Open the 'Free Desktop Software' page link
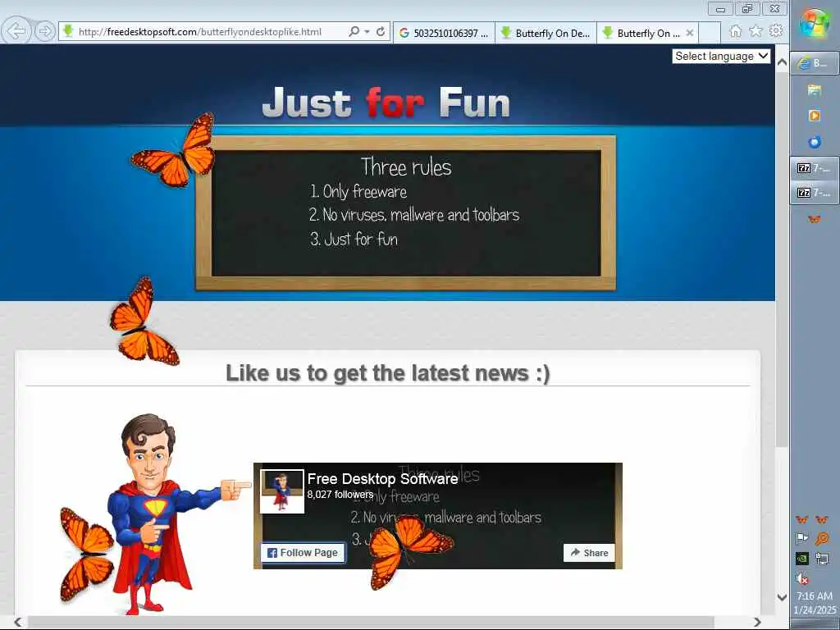Screen dimensions: 840x630 tap(382, 478)
